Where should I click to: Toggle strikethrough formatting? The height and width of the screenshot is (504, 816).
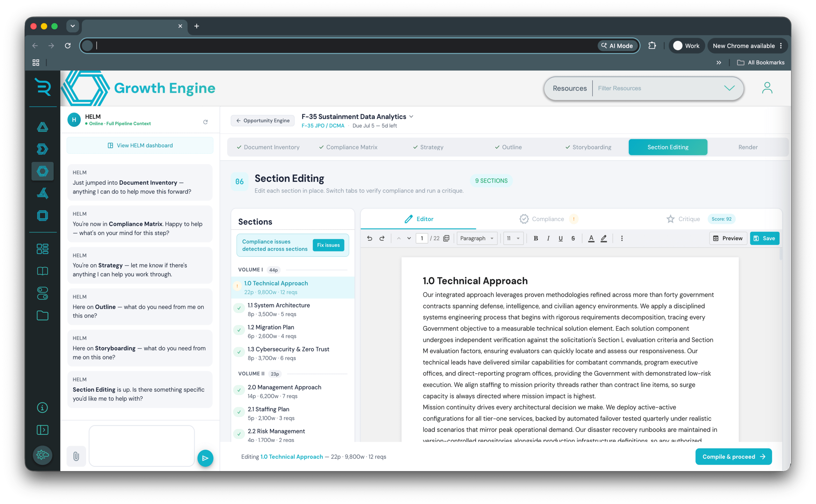point(573,238)
